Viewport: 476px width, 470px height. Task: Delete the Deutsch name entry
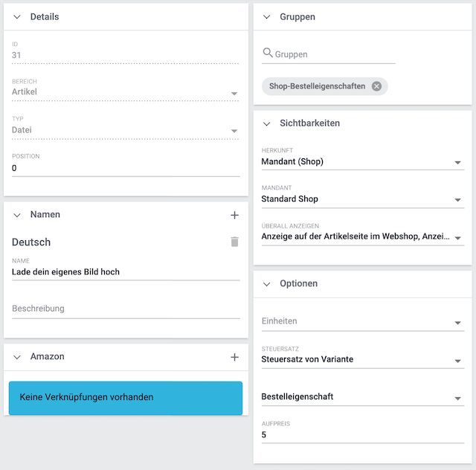click(x=234, y=242)
